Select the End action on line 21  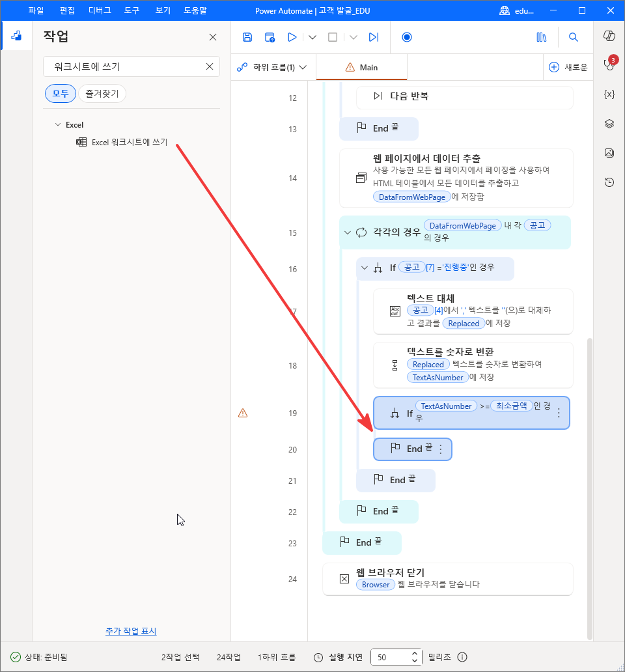[x=396, y=480]
